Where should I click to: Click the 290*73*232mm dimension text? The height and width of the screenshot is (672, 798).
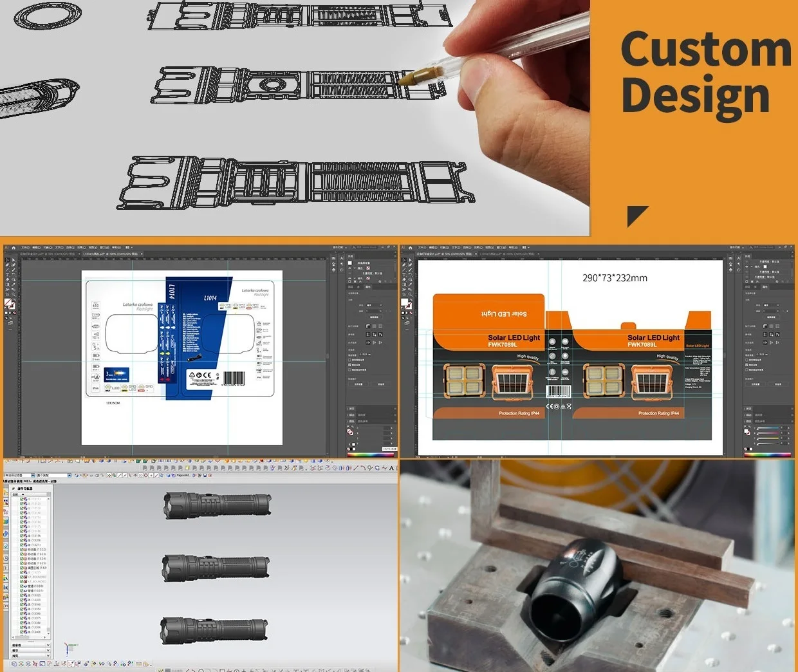615,278
